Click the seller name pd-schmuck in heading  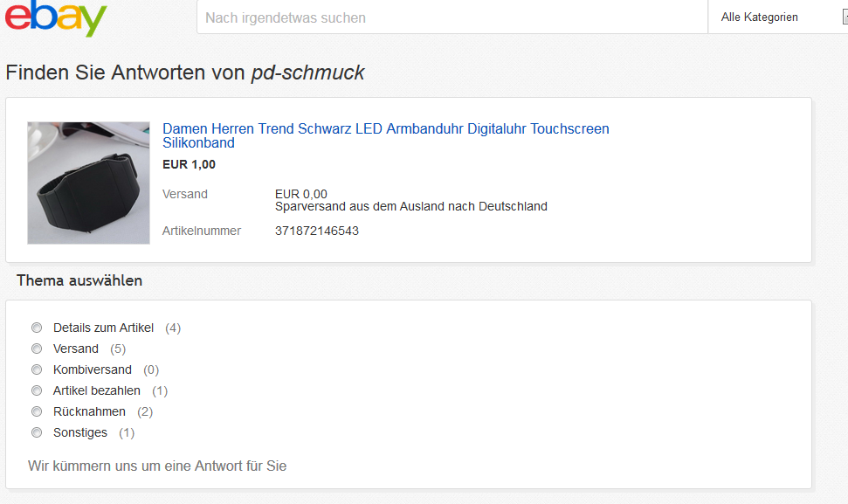(x=307, y=72)
